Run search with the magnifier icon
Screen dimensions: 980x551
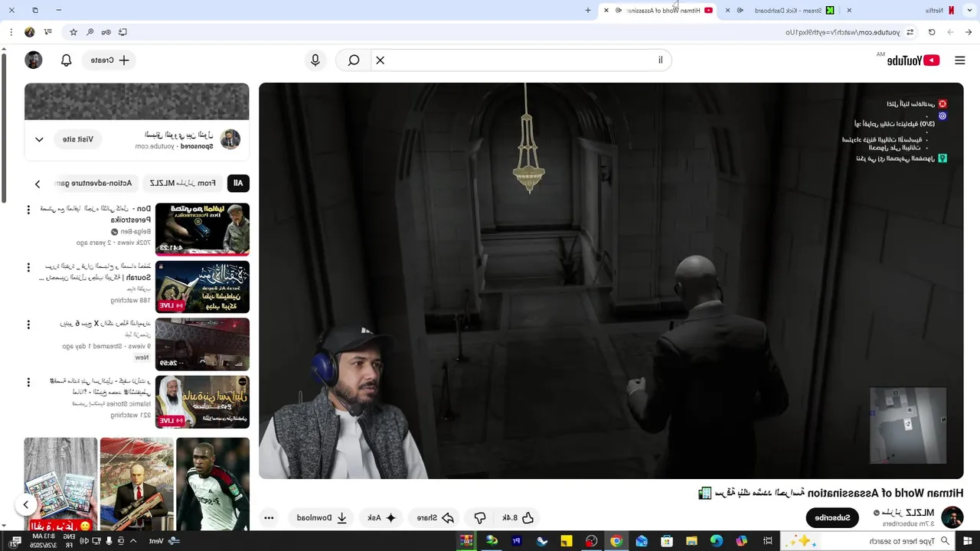click(x=353, y=60)
